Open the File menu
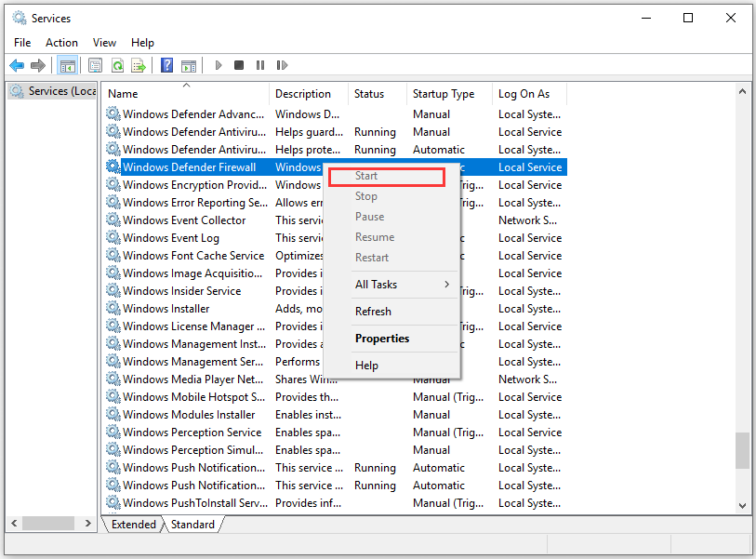 pyautogui.click(x=22, y=43)
